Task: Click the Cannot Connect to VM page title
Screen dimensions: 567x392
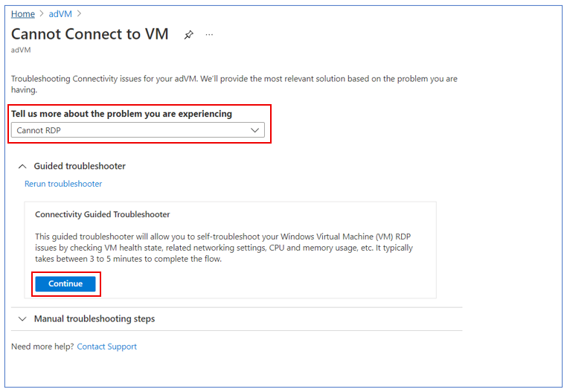Action: click(90, 34)
